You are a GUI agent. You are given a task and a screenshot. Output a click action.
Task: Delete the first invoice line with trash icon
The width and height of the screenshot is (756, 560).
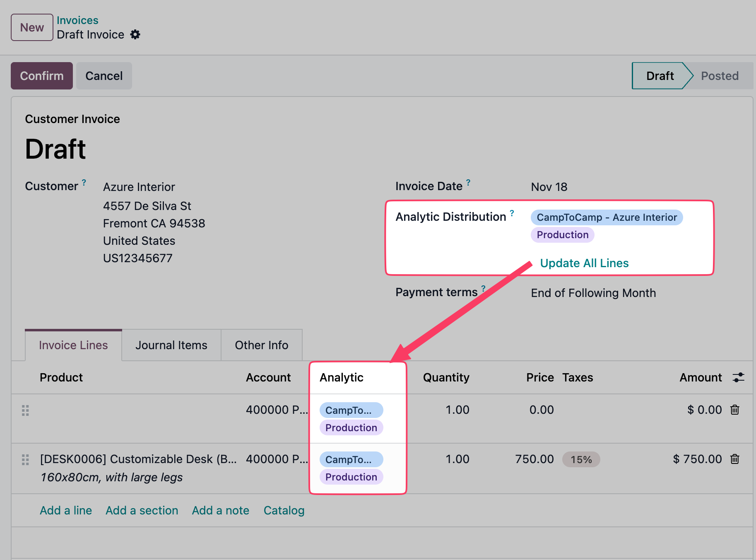(x=735, y=410)
